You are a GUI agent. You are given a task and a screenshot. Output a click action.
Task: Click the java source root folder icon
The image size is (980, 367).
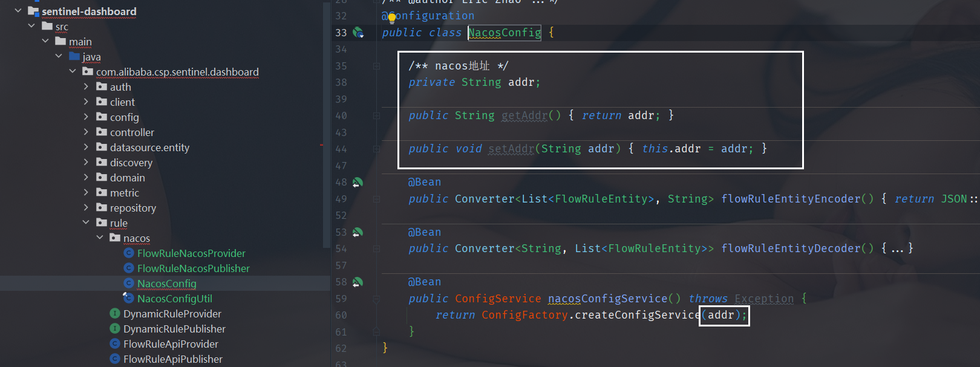[x=74, y=56]
